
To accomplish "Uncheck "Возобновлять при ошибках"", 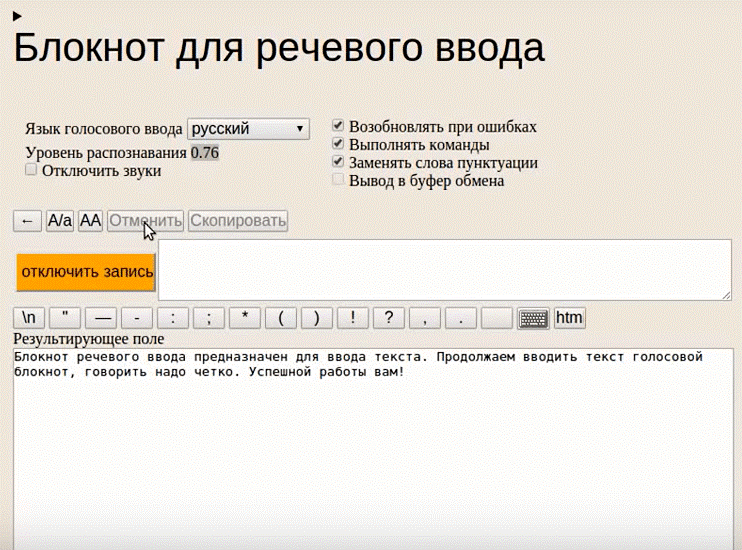I will coord(338,125).
